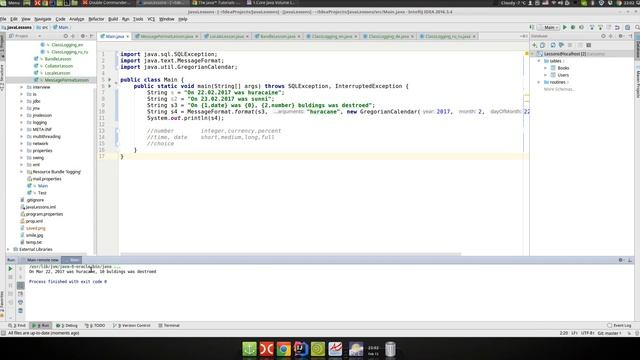The width and height of the screenshot is (640, 360).
Task: Expand the jdbc folder
Action: click(x=22, y=101)
